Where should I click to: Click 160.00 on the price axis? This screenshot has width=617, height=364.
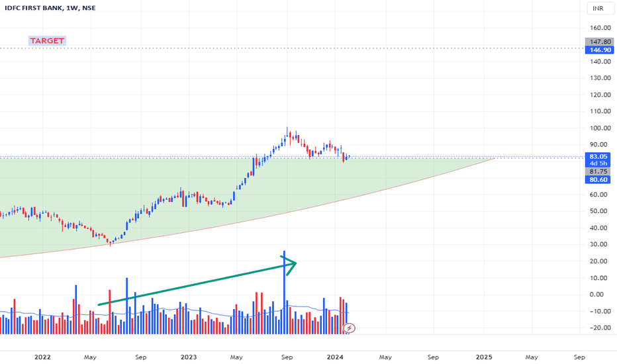[600, 28]
